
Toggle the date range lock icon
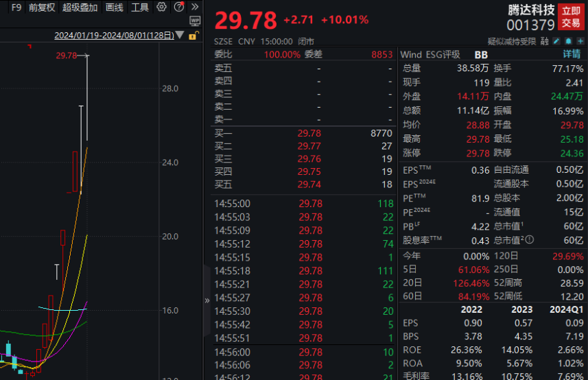pos(193,36)
